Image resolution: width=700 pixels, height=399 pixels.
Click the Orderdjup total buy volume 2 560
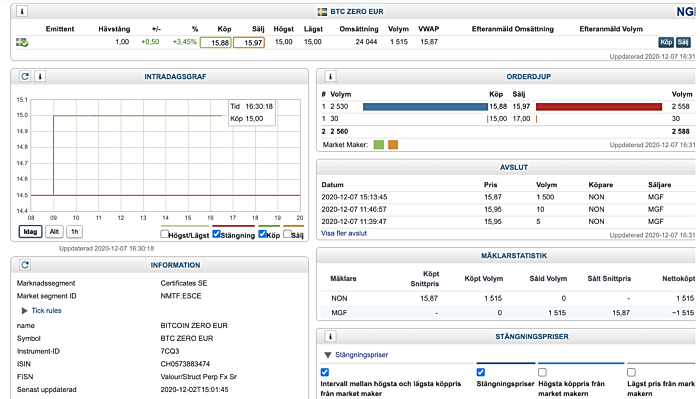[x=339, y=132]
